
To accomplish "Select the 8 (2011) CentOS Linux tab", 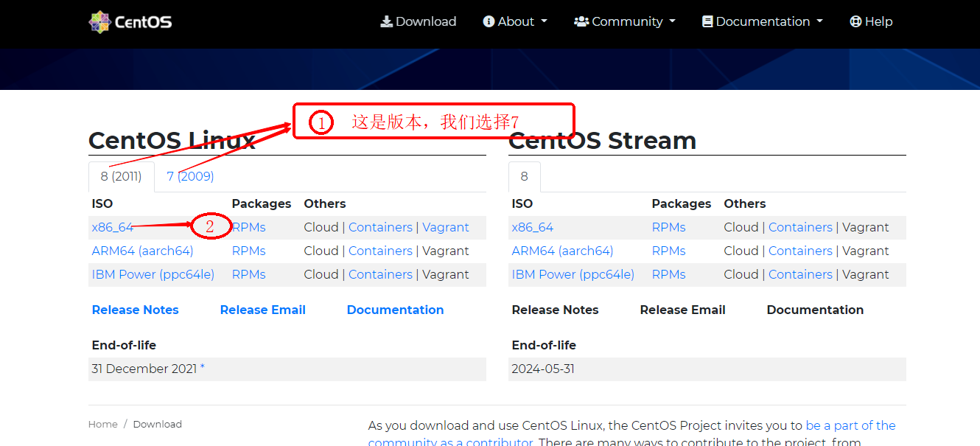I will point(122,177).
